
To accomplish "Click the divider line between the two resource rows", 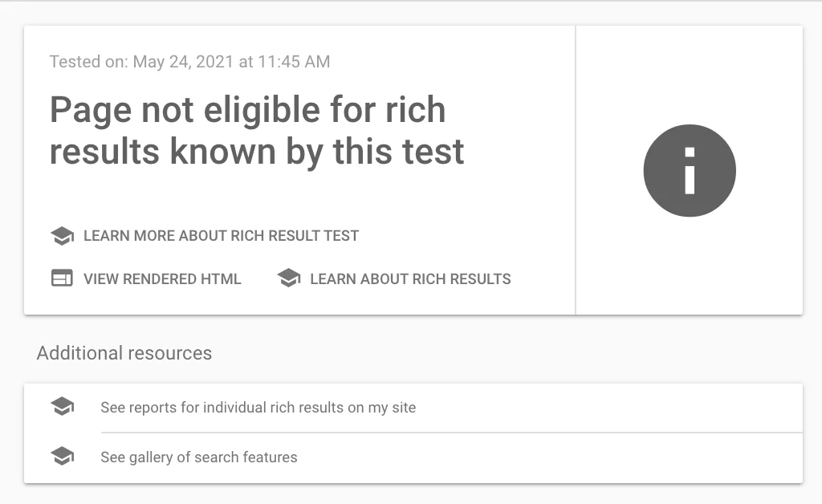I will [451, 433].
